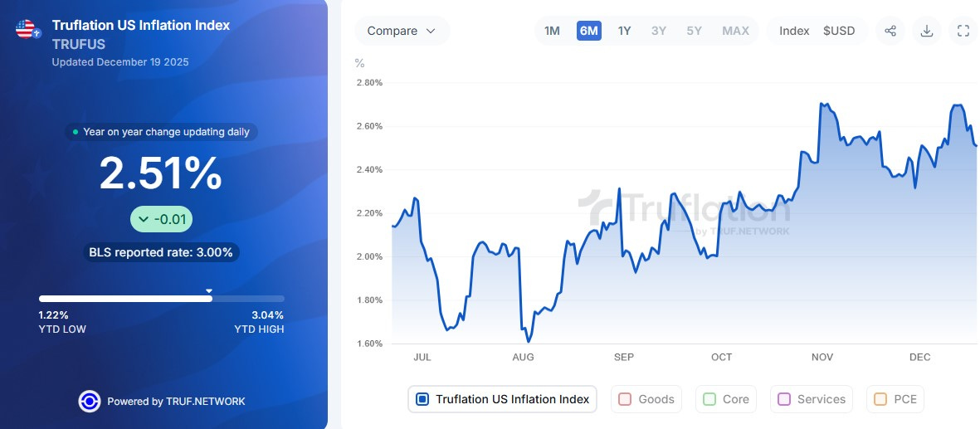
Task: Click the TRUF.NETWORK circular logo icon
Action: (90, 401)
